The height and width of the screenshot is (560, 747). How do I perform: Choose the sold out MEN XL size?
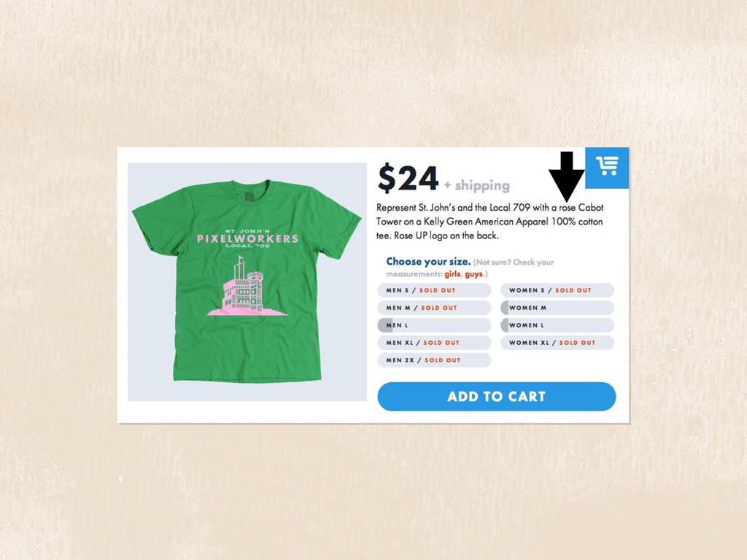434,343
